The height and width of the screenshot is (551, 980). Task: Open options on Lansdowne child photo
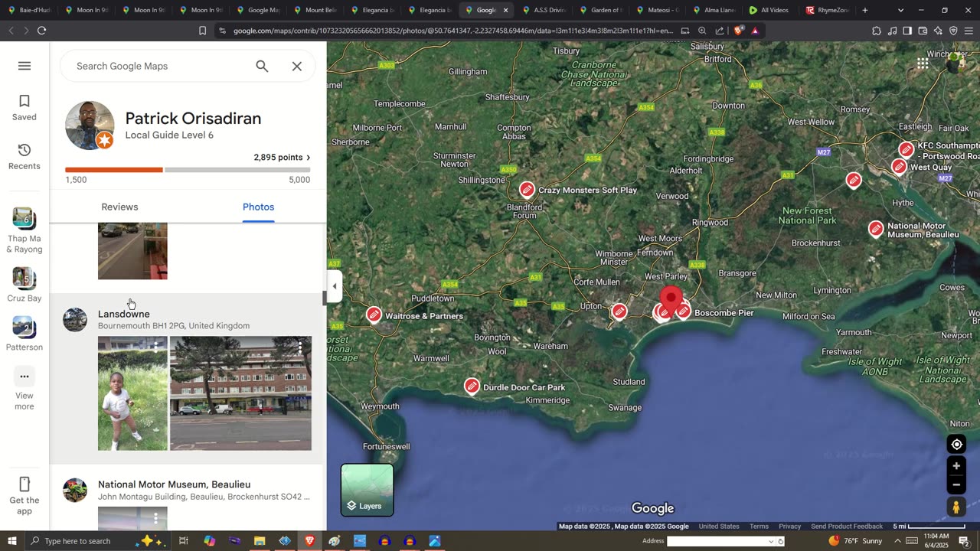coord(156,348)
